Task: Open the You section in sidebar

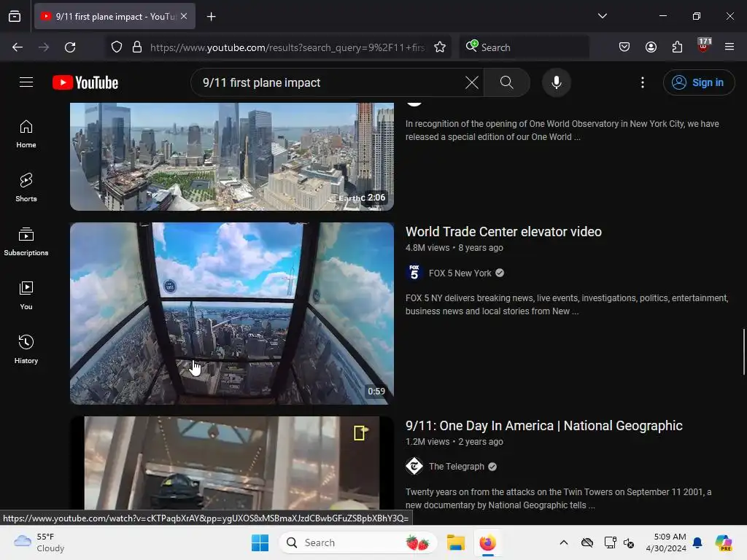Action: click(x=26, y=296)
